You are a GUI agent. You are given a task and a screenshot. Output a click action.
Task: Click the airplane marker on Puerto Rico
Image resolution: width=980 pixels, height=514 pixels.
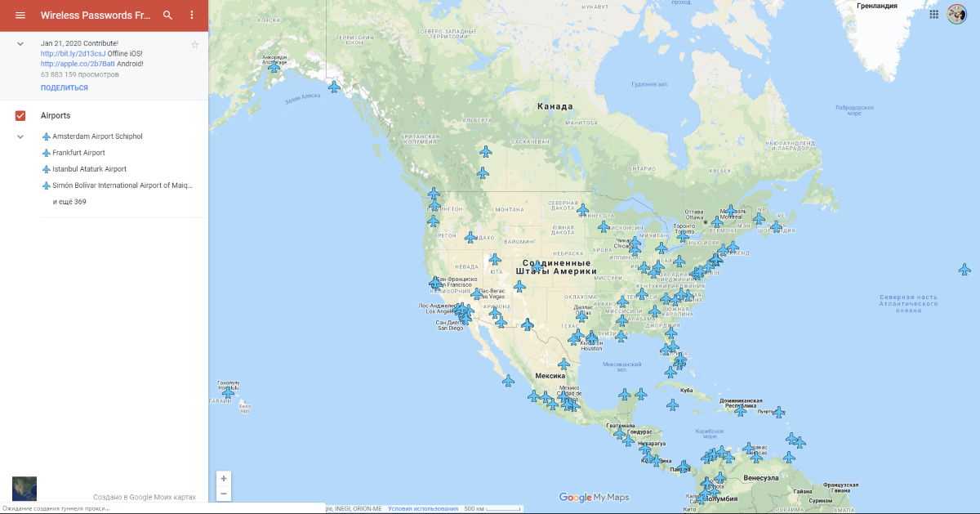tap(779, 412)
